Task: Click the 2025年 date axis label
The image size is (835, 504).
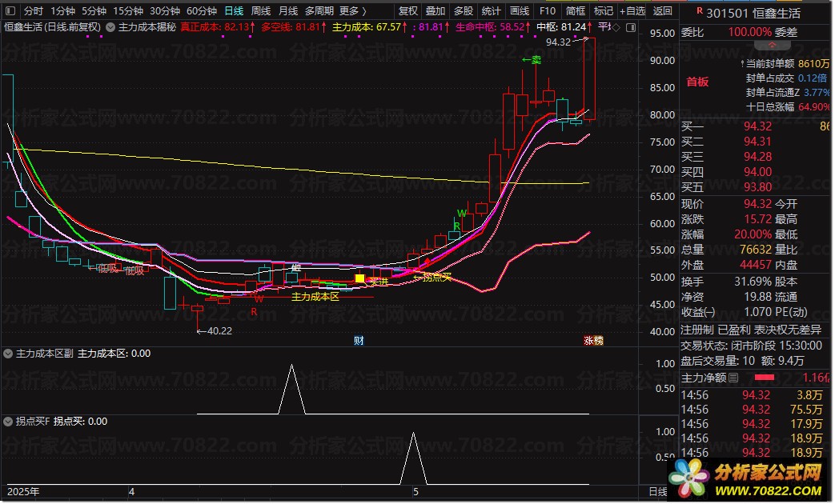Action: coord(23,492)
